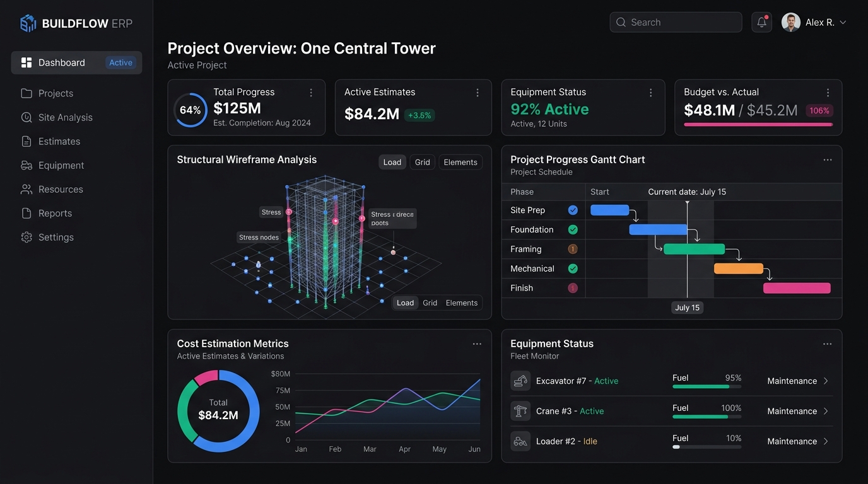
Task: Click the 106% budget badge
Action: point(819,111)
